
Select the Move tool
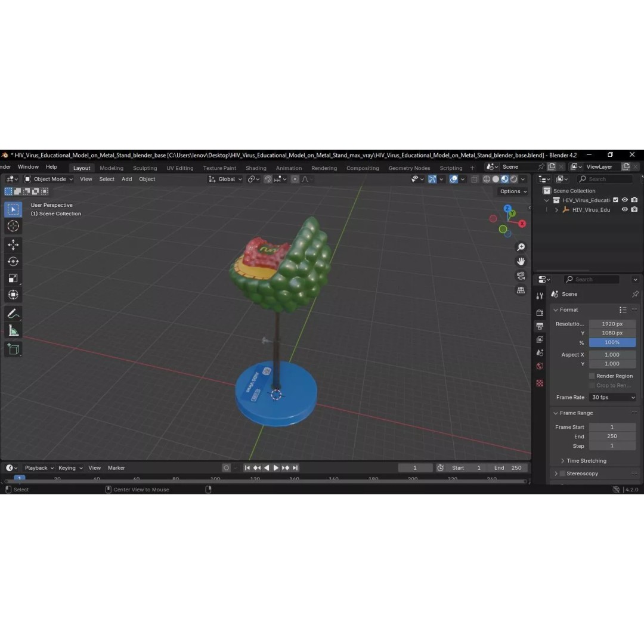click(13, 245)
